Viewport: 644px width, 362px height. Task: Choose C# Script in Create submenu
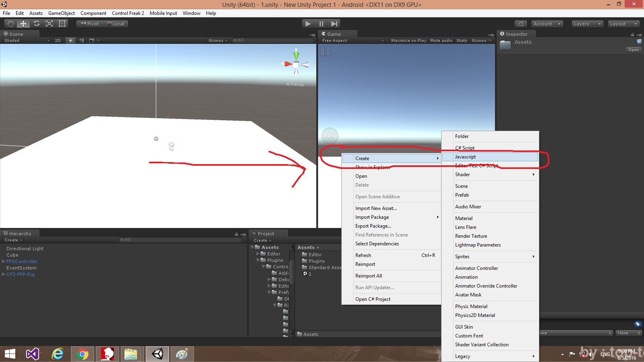(x=490, y=148)
